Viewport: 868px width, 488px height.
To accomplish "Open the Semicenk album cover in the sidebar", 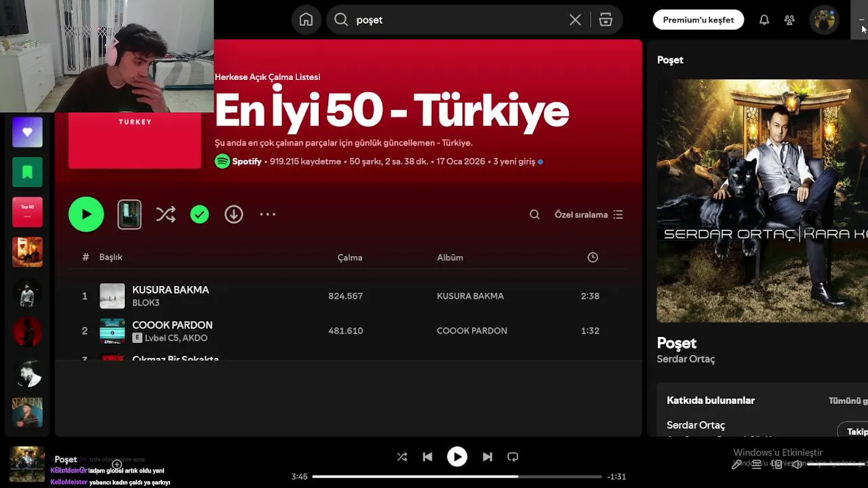I will 27,412.
